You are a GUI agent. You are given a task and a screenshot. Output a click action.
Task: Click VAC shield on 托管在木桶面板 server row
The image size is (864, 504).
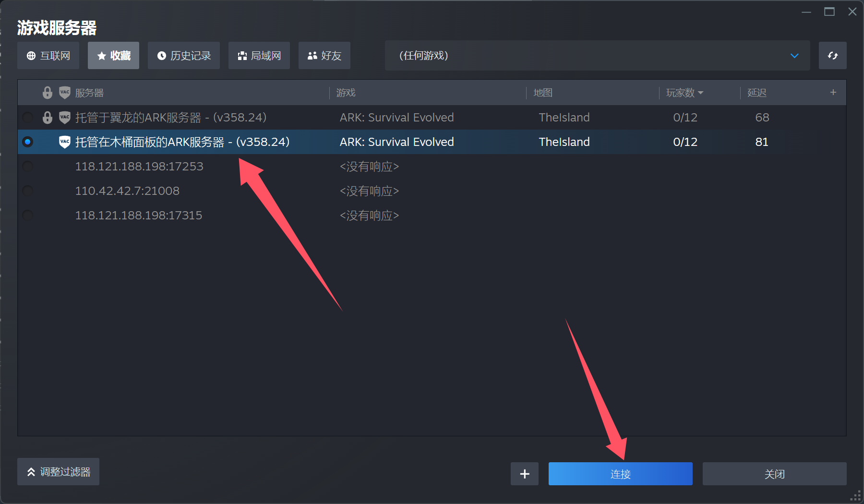pos(65,142)
